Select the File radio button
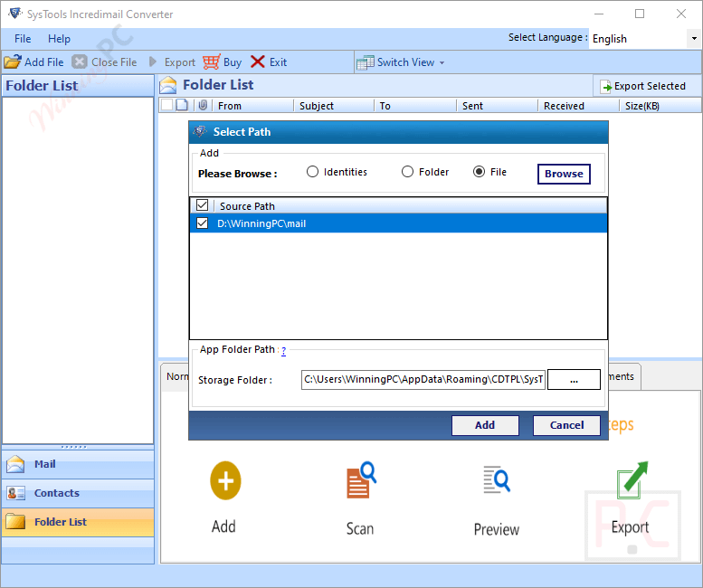This screenshot has width=703, height=588. [479, 172]
